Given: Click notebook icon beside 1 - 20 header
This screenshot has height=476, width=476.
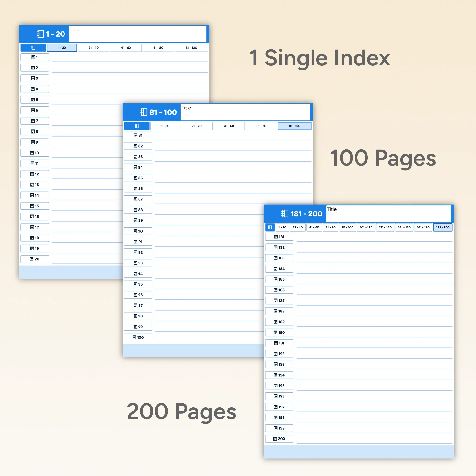Looking at the screenshot, I should pyautogui.click(x=40, y=34).
